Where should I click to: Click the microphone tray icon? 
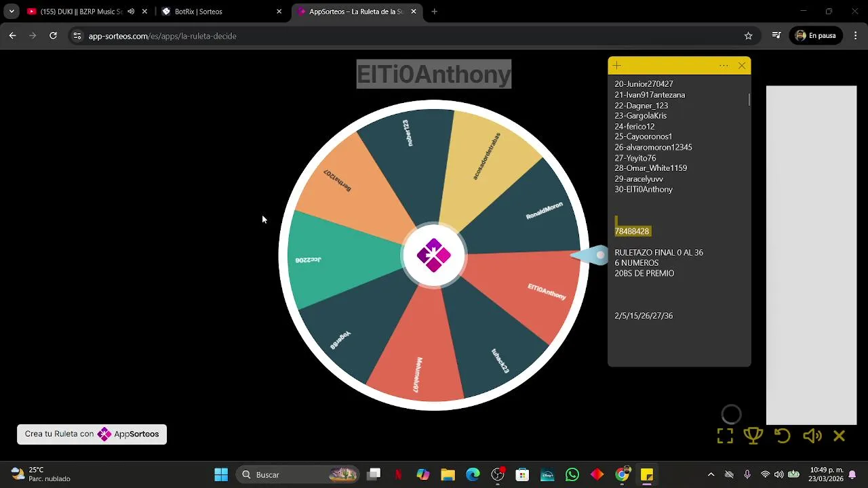pyautogui.click(x=747, y=474)
